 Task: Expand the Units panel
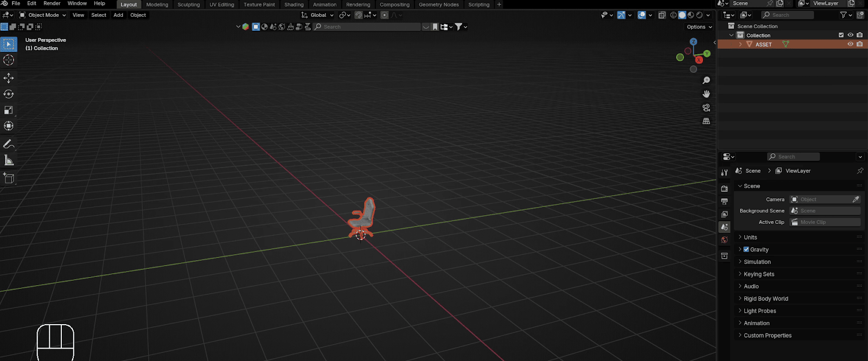click(x=750, y=237)
